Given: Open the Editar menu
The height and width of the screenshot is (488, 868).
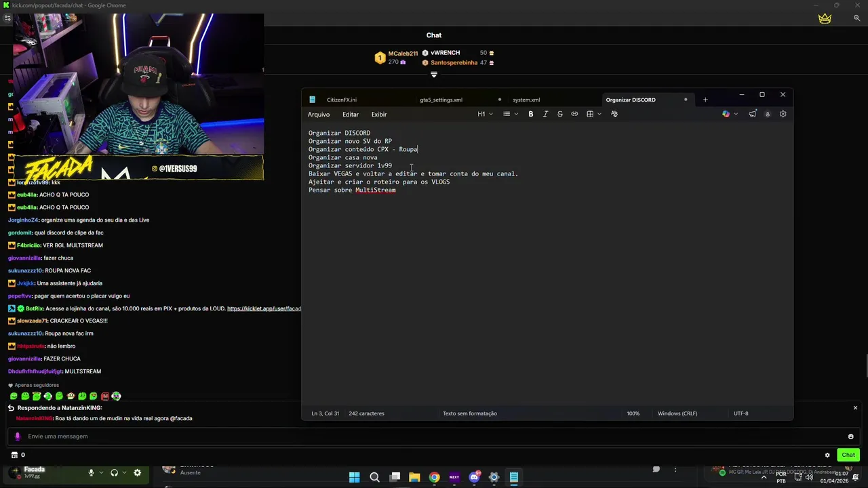Looking at the screenshot, I should (x=351, y=115).
